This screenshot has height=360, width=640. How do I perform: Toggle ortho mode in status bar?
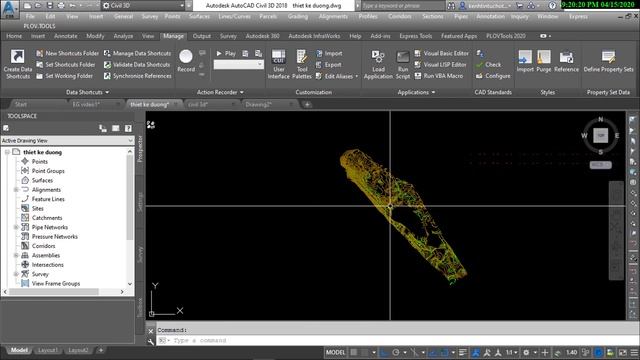click(x=384, y=352)
